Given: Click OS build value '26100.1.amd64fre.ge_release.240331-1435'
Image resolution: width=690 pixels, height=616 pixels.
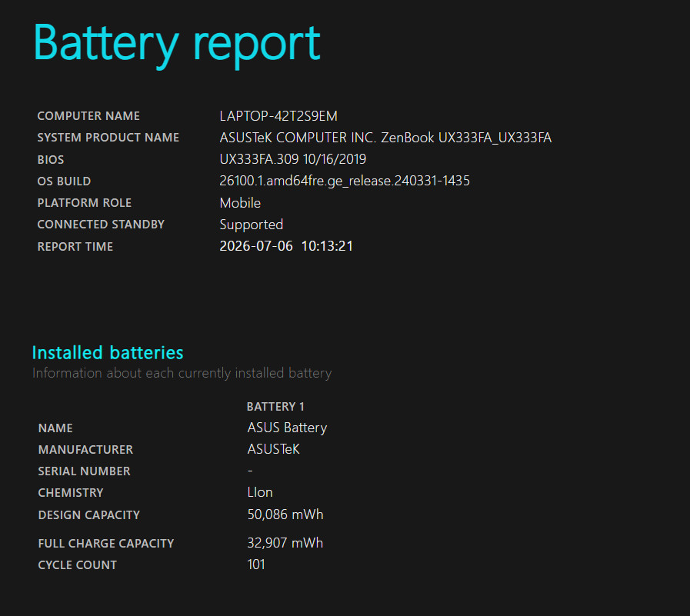Looking at the screenshot, I should tap(345, 181).
